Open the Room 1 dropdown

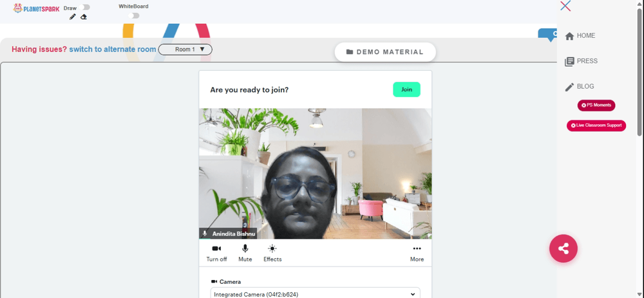[x=185, y=50]
